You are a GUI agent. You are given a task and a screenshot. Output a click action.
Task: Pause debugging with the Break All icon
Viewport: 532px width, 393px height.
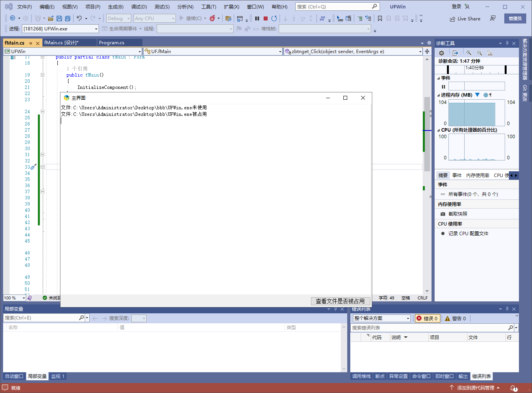(257, 18)
